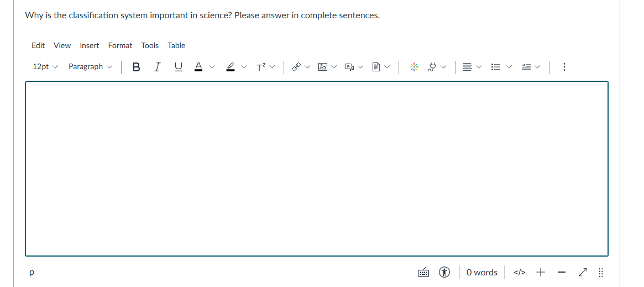Click the insert image icon
This screenshot has width=644, height=287.
click(x=323, y=67)
